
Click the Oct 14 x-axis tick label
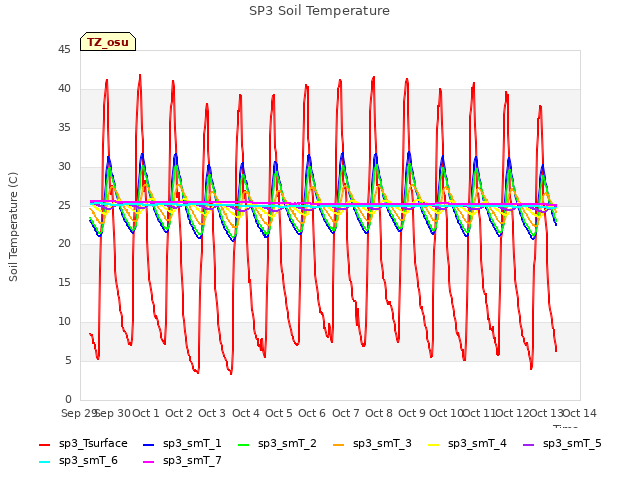580,413
